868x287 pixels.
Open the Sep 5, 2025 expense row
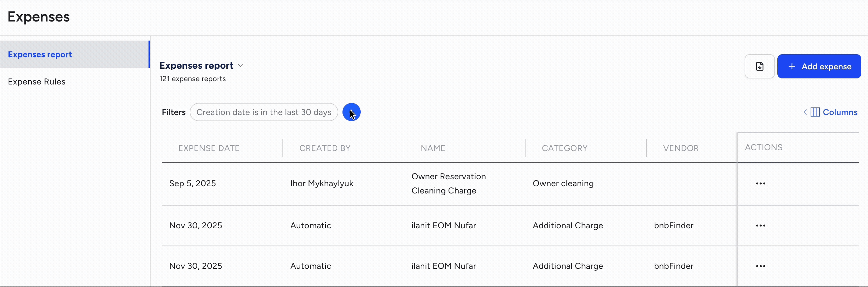click(x=192, y=183)
